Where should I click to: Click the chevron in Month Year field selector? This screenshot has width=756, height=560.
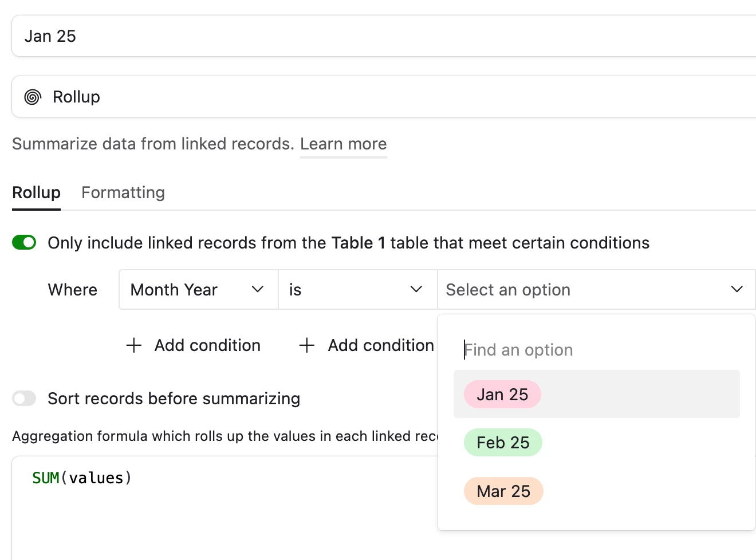click(x=258, y=289)
